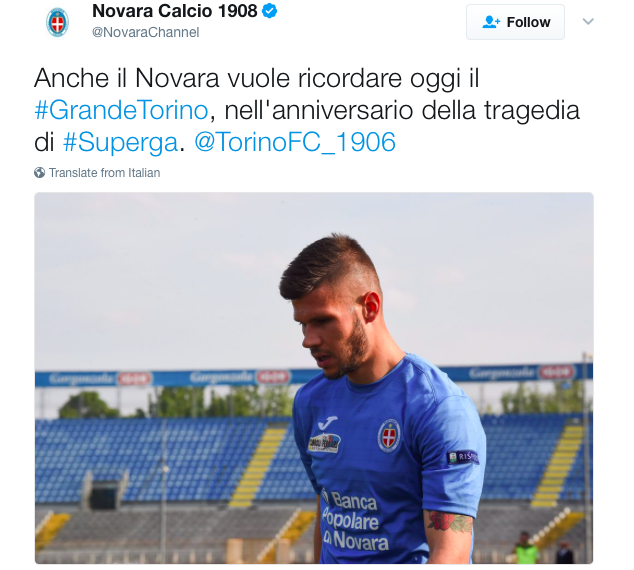Open the #GrandeTorino hashtag
This screenshot has width=634, height=570.
coord(121,110)
